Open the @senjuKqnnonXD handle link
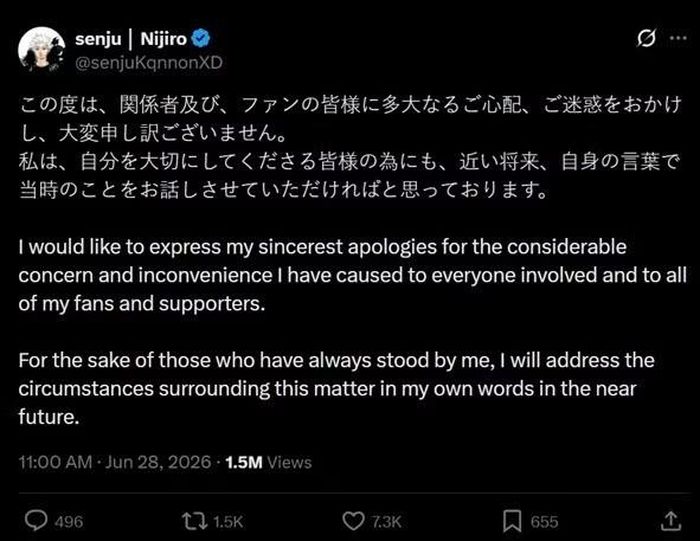 (149, 62)
